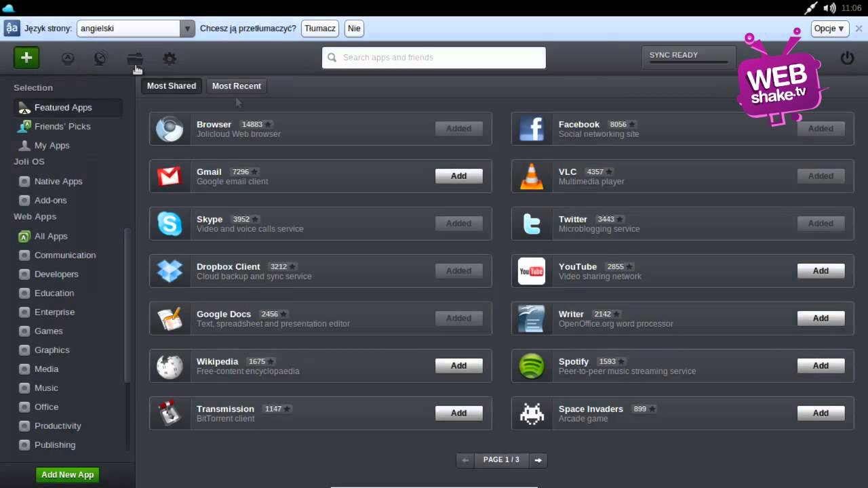Click the Tłumacz translate button
The height and width of the screenshot is (488, 868).
pyautogui.click(x=320, y=28)
